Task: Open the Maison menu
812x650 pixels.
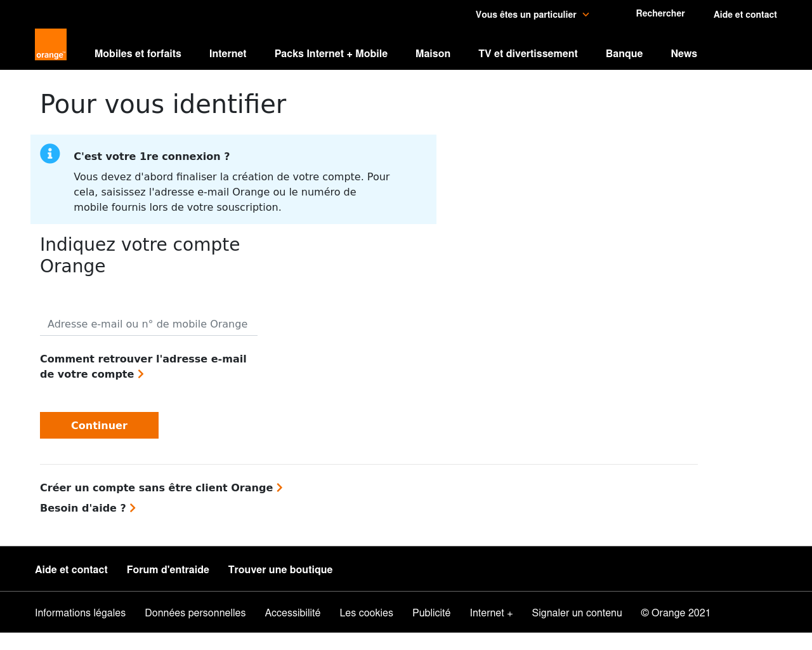Action: coord(433,54)
